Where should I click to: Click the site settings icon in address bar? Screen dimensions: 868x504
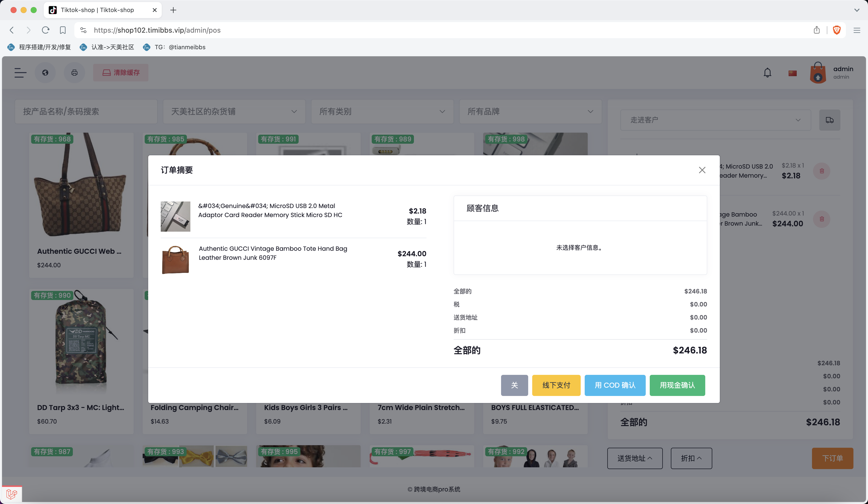(83, 30)
